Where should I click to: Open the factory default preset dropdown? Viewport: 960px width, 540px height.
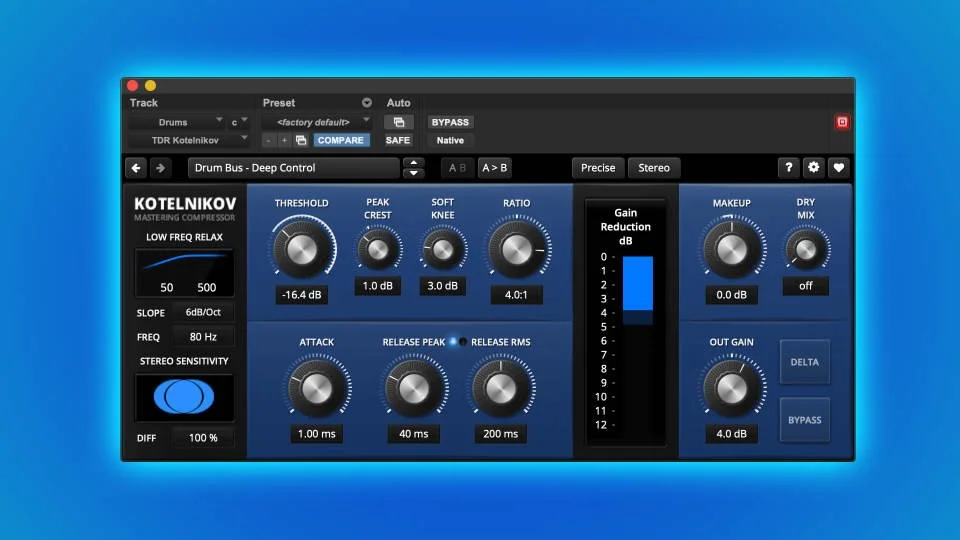317,122
